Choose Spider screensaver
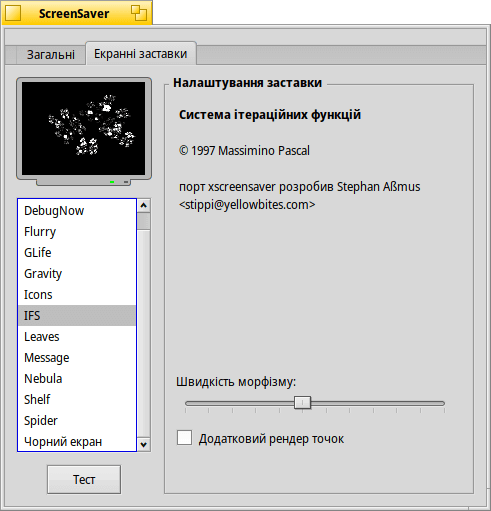Viewport: 491px width, 511px height. (x=77, y=421)
